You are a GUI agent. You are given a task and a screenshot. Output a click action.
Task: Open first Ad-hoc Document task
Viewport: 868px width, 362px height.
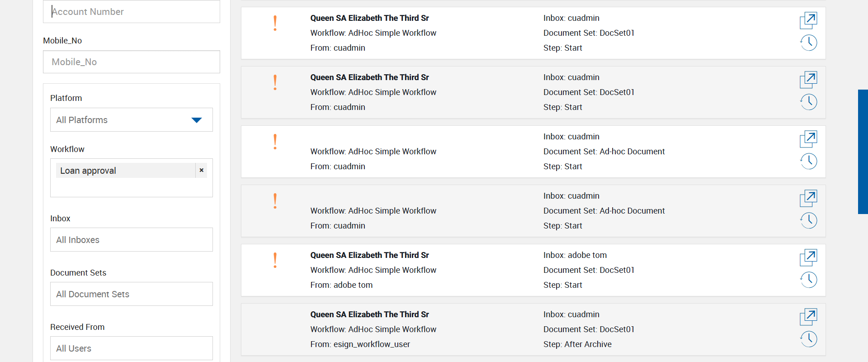808,138
